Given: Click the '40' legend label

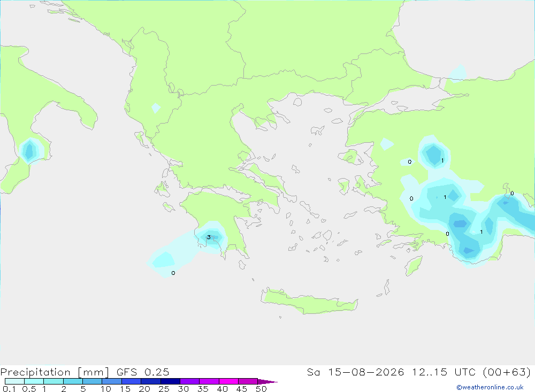Looking at the screenshot, I should [223, 389].
